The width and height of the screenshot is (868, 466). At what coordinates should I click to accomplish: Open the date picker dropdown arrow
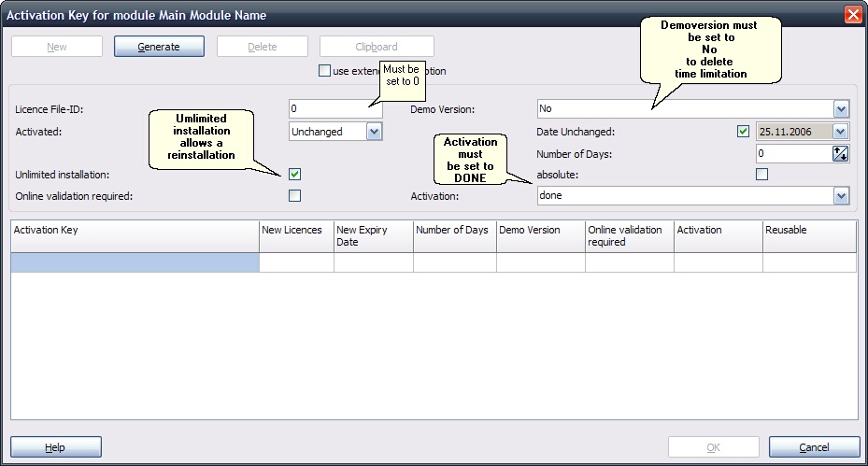[x=841, y=132]
